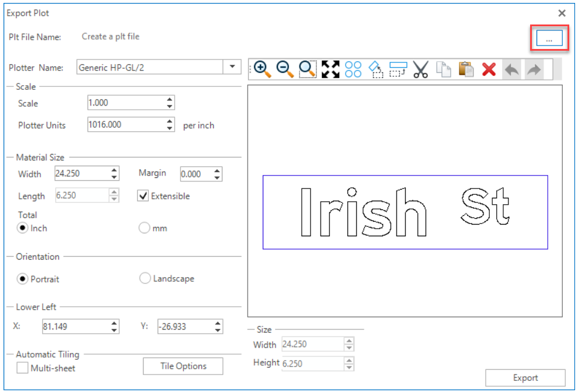This screenshot has width=578, height=392.
Task: Open Tile Options
Action: 183,366
